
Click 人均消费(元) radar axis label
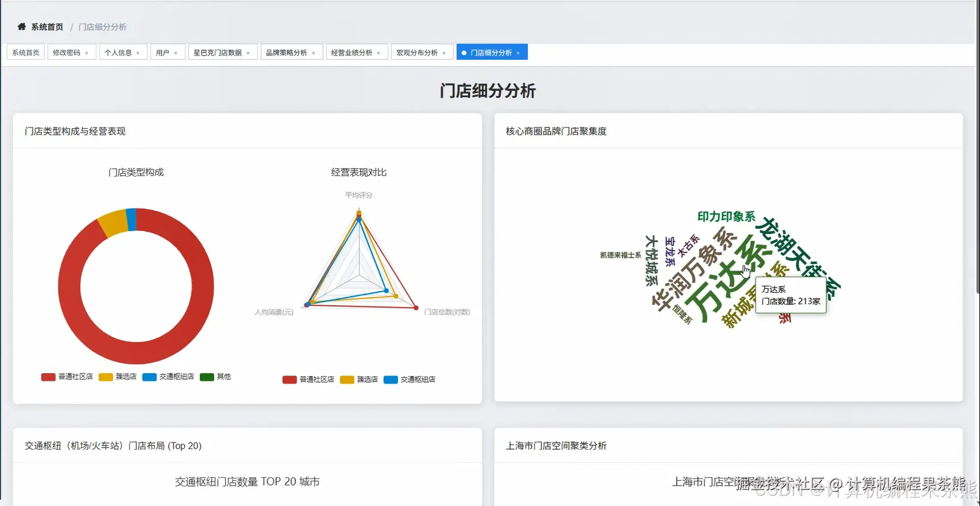274,312
